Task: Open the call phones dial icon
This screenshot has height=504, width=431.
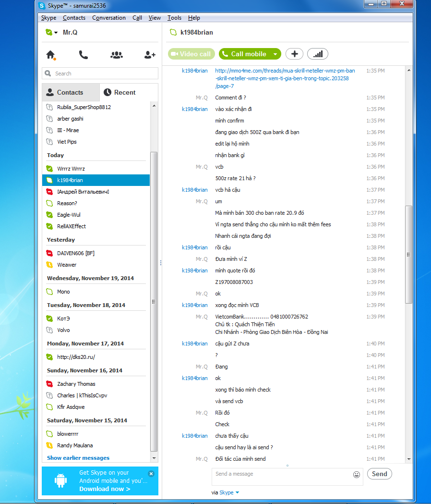Action: [x=84, y=55]
